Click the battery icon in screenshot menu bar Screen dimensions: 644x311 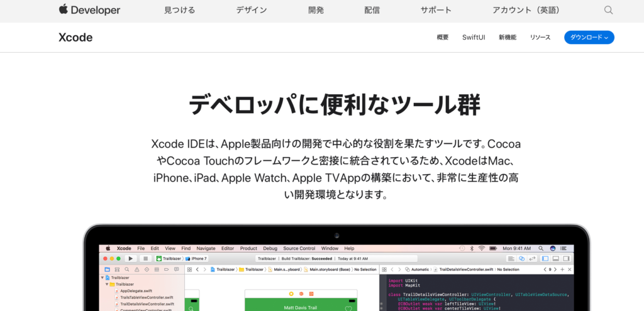click(493, 248)
